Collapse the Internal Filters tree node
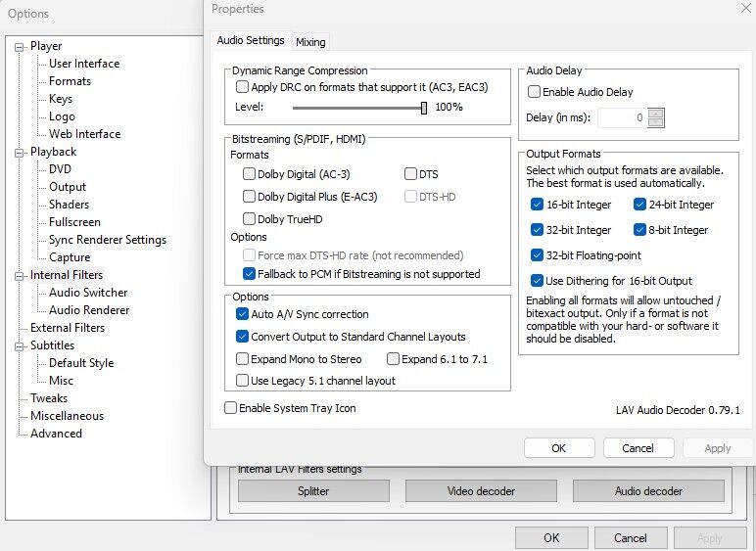The image size is (756, 551). click(x=19, y=276)
